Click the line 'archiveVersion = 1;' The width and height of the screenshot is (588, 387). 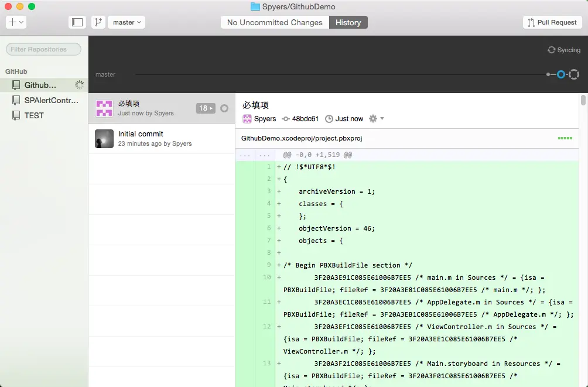coord(337,191)
